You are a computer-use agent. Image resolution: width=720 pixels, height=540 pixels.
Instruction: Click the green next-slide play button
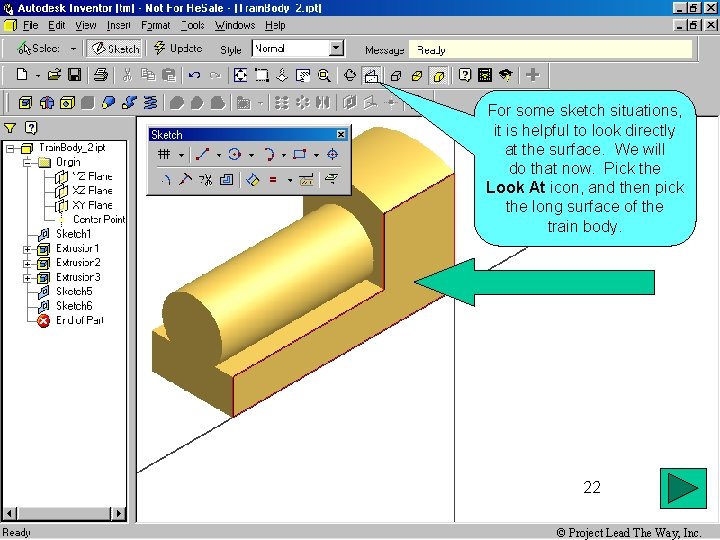(x=683, y=488)
